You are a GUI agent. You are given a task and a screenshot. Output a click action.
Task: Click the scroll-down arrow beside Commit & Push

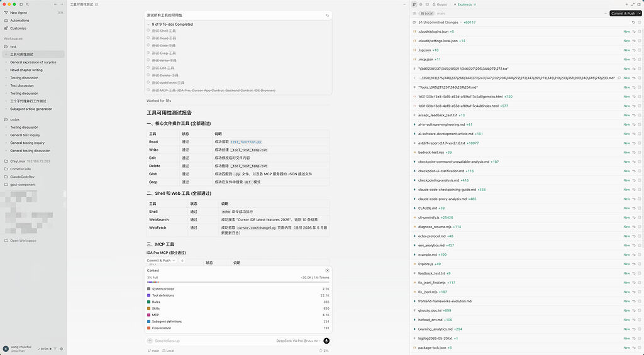182,260
